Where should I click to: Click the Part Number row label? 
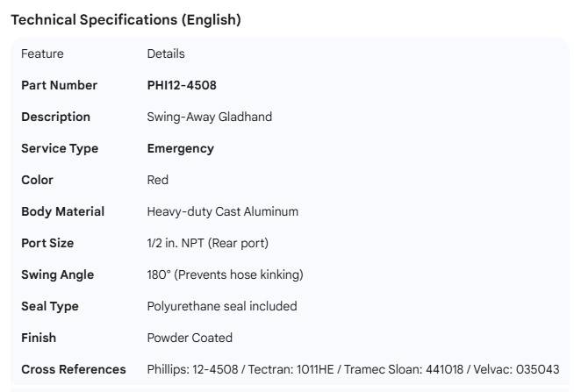59,85
